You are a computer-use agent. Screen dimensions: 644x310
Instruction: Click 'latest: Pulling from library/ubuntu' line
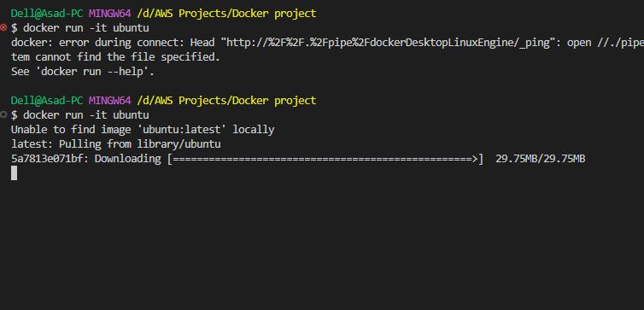116,144
